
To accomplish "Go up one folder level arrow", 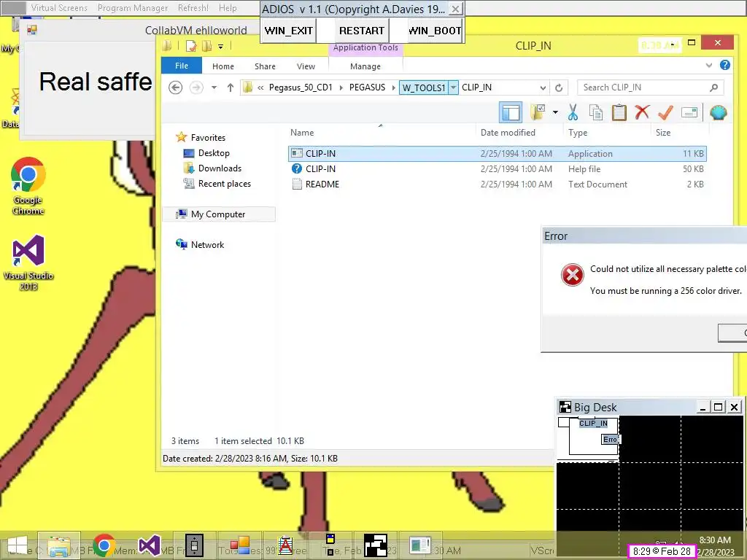I will [231, 87].
